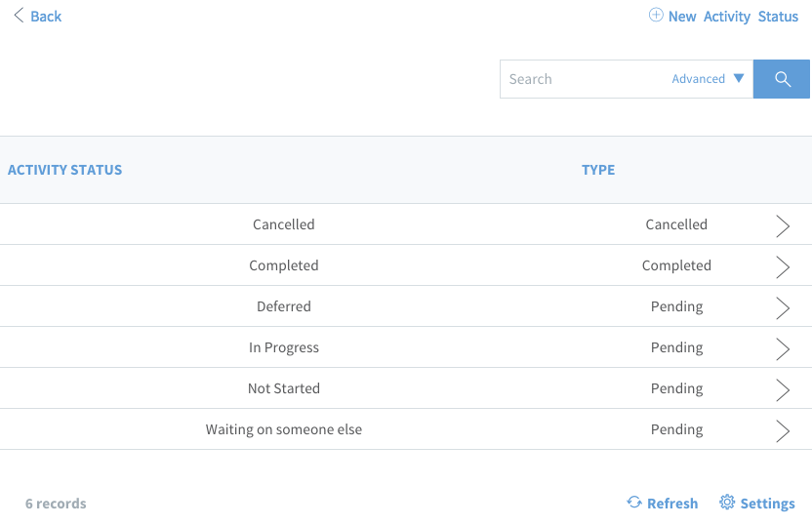Expand In Progress row via chevron
The height and width of the screenshot is (526, 812).
pos(783,349)
